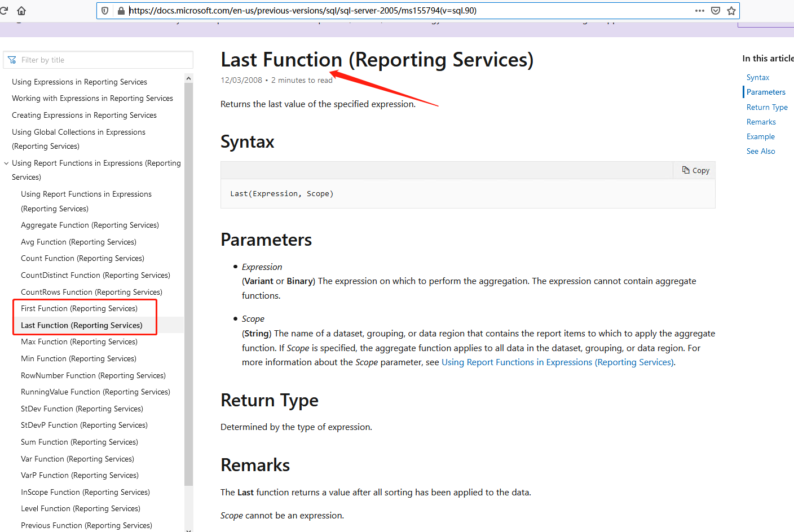The width and height of the screenshot is (794, 532).
Task: Click the sidebar scrollbar track
Action: click(x=188, y=282)
